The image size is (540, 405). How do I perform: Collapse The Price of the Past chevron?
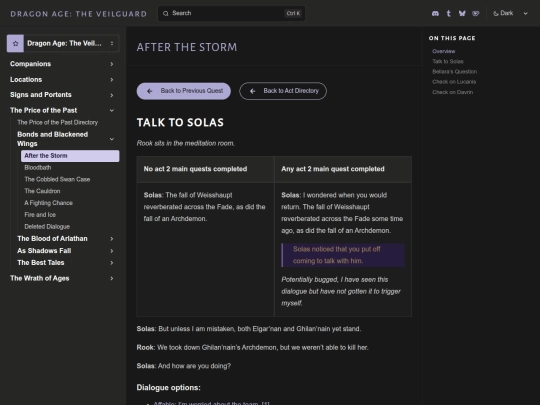tap(112, 110)
